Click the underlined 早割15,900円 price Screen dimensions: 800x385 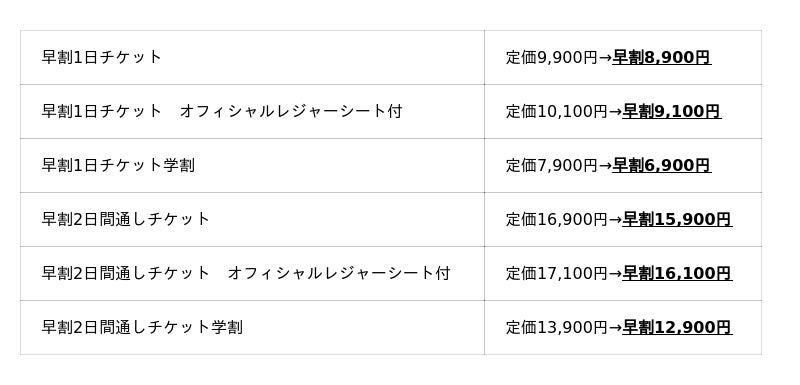pos(678,220)
